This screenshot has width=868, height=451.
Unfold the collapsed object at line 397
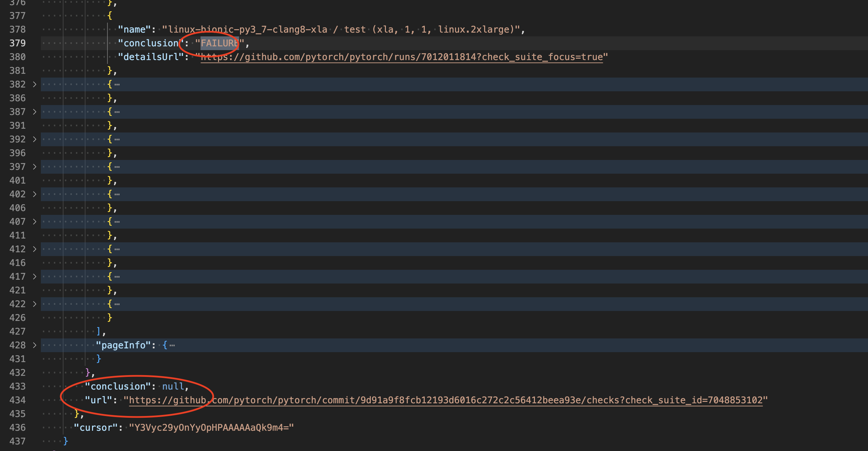pos(34,167)
